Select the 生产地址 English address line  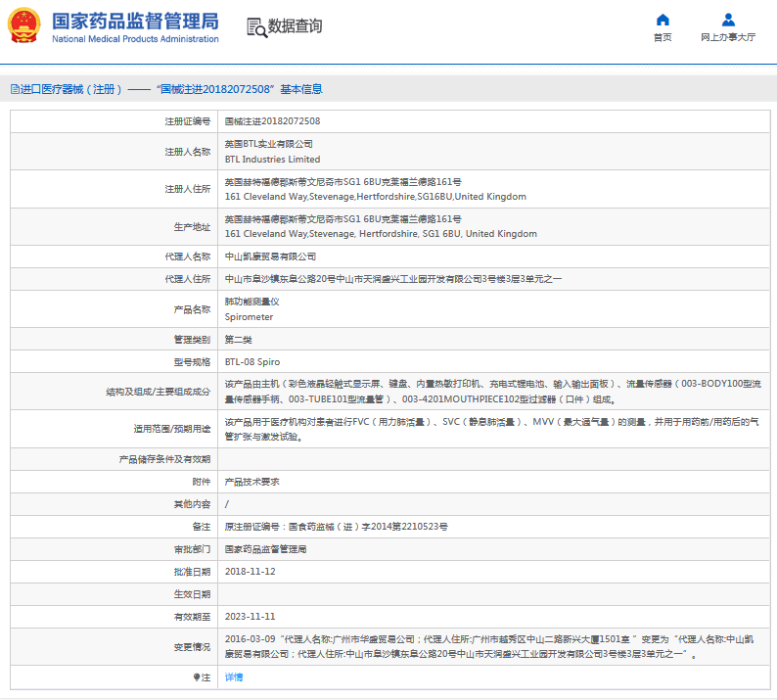[381, 234]
